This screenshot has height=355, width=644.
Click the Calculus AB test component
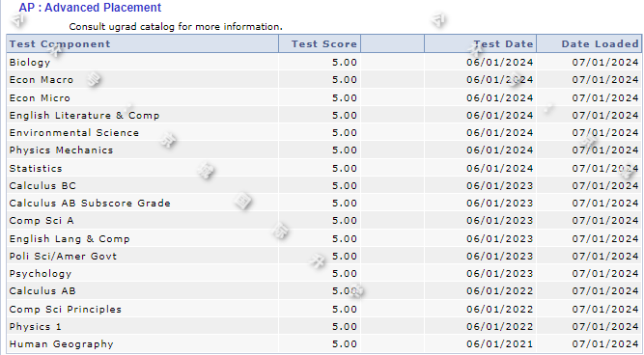click(x=42, y=291)
